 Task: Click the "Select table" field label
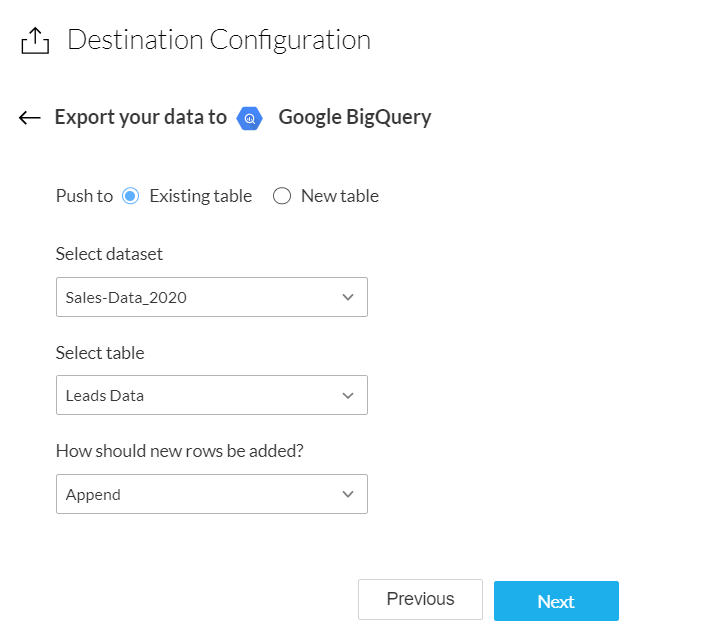pyautogui.click(x=100, y=352)
